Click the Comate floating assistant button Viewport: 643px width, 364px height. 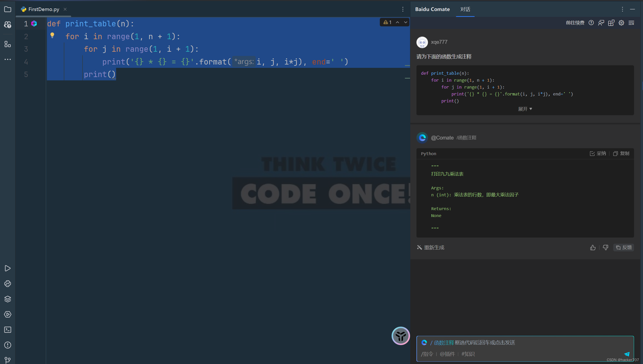(401, 336)
